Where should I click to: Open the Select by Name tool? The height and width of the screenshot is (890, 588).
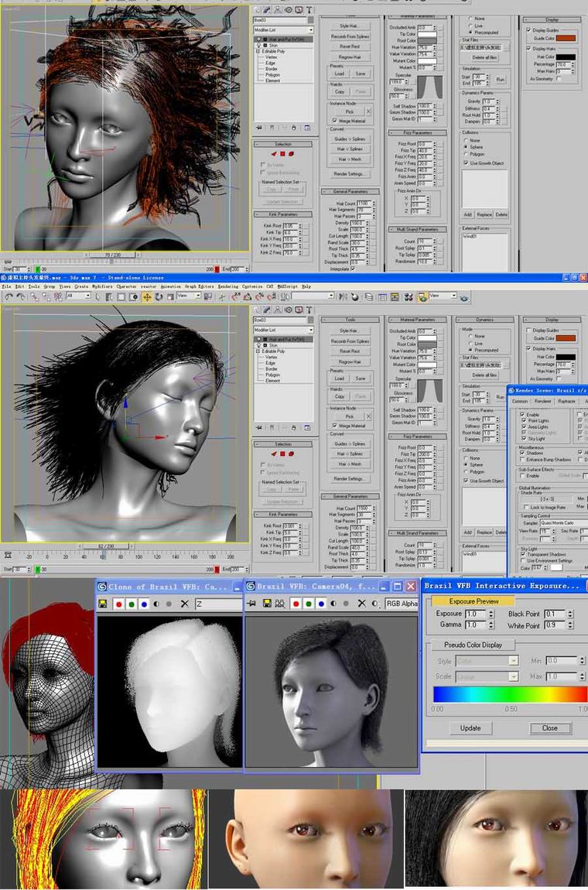pyautogui.click(x=108, y=296)
